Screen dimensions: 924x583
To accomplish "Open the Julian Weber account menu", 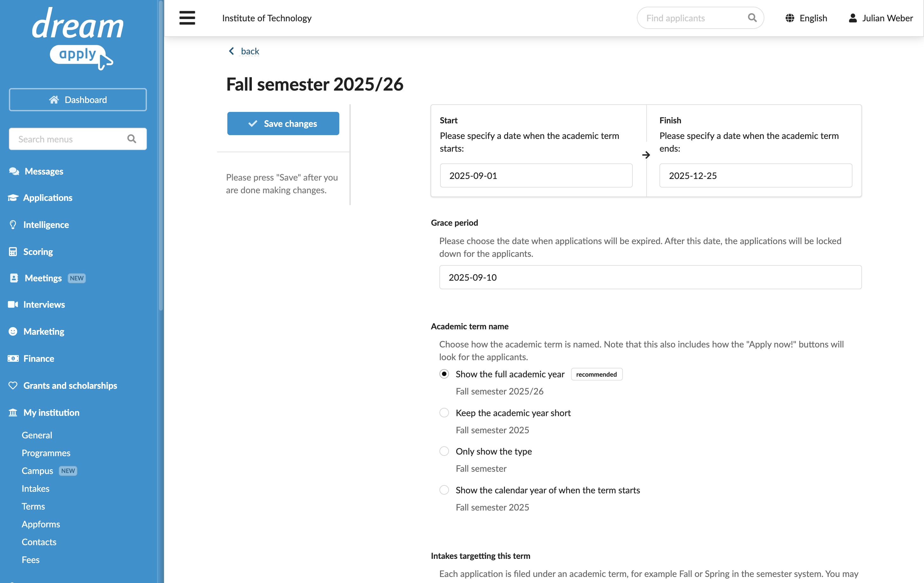I will pyautogui.click(x=881, y=18).
